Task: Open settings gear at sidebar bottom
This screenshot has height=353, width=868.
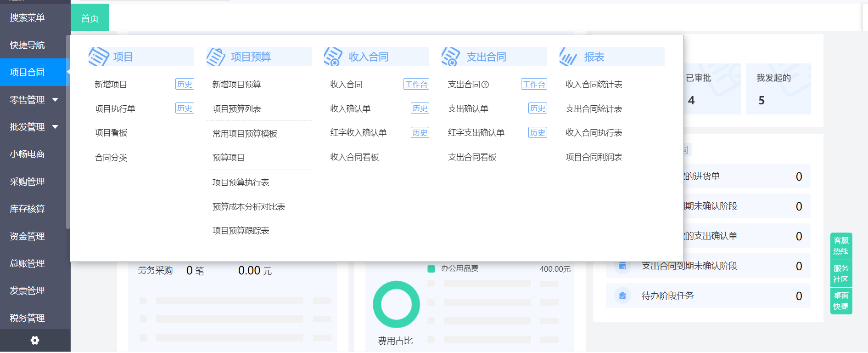Action: (x=35, y=341)
